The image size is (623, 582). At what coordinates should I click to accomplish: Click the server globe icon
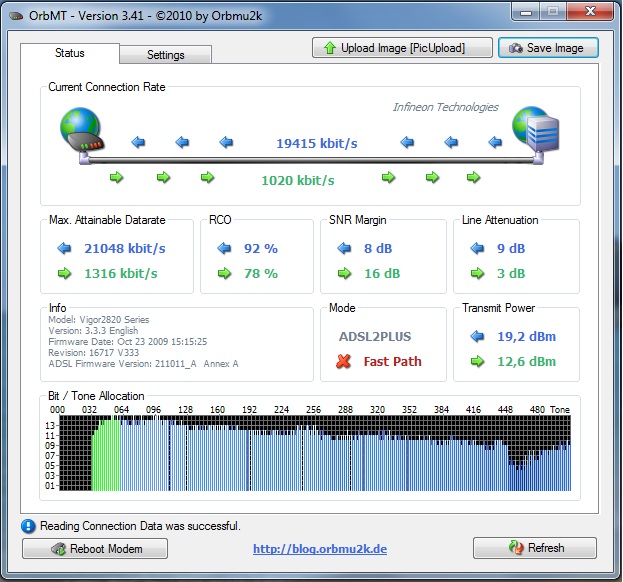[x=535, y=130]
